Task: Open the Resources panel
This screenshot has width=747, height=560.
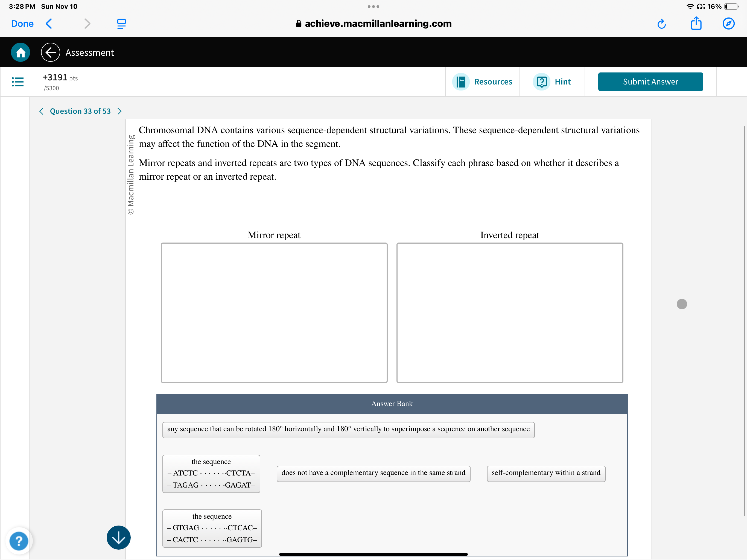Action: pyautogui.click(x=482, y=82)
